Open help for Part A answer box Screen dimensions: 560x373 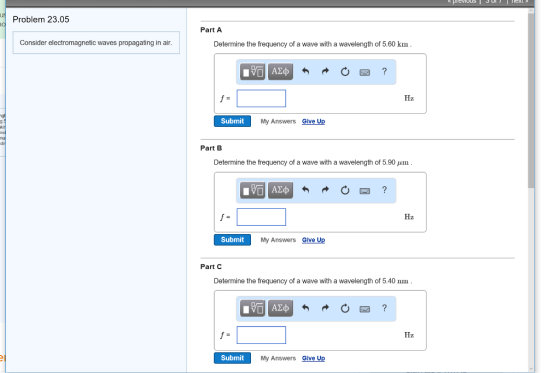click(x=384, y=71)
